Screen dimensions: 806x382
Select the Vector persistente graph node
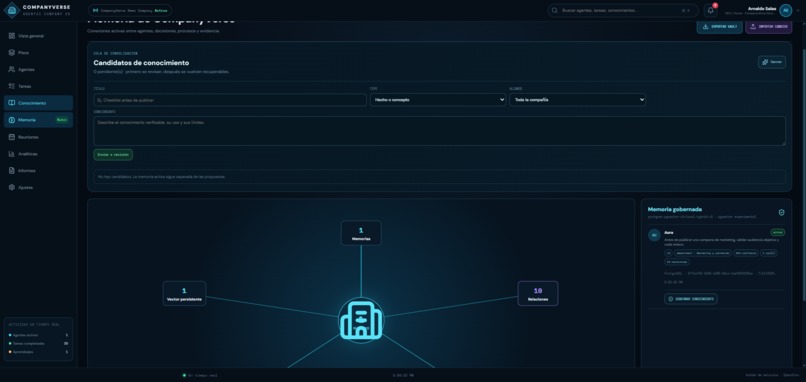coord(184,294)
